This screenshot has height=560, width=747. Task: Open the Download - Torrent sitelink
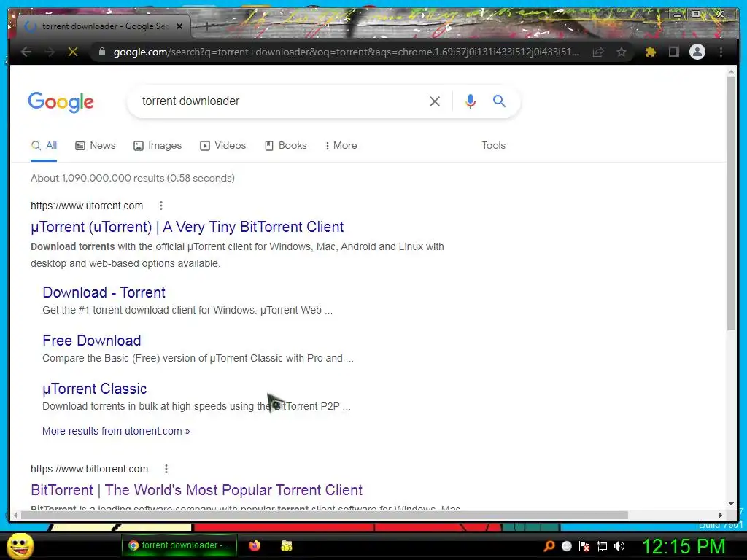[x=104, y=292]
